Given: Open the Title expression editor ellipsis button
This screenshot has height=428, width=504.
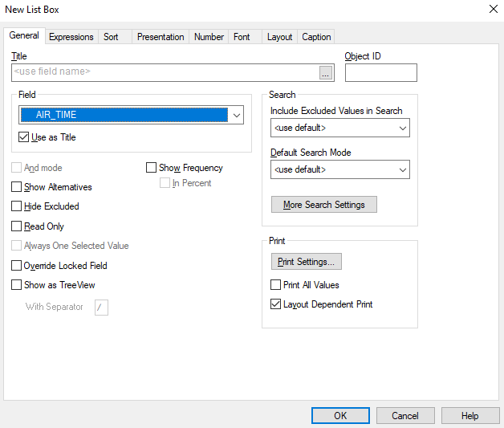Looking at the screenshot, I should 326,73.
